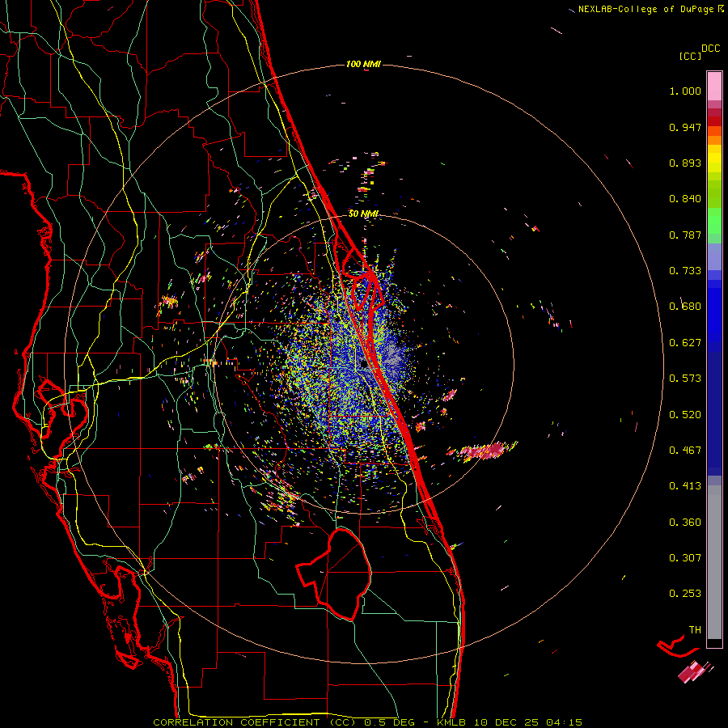728x728 pixels.
Task: Click the 100 NMI range ring label
Action: point(363,64)
